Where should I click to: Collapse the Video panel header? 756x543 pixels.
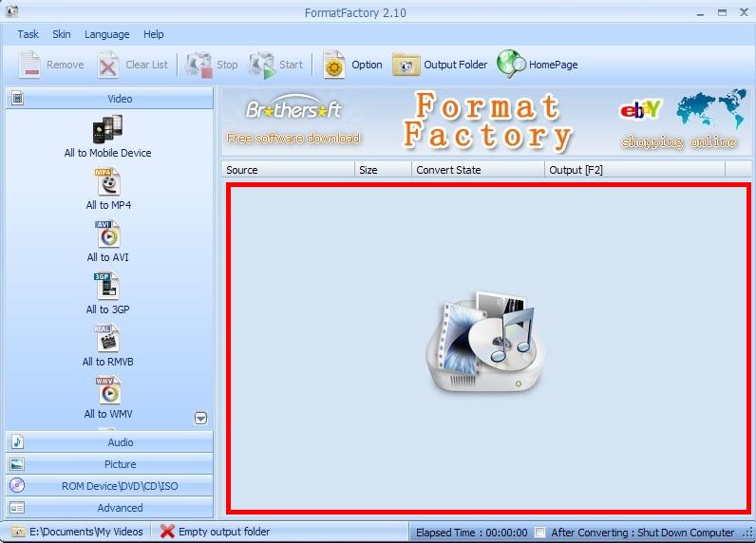click(109, 99)
